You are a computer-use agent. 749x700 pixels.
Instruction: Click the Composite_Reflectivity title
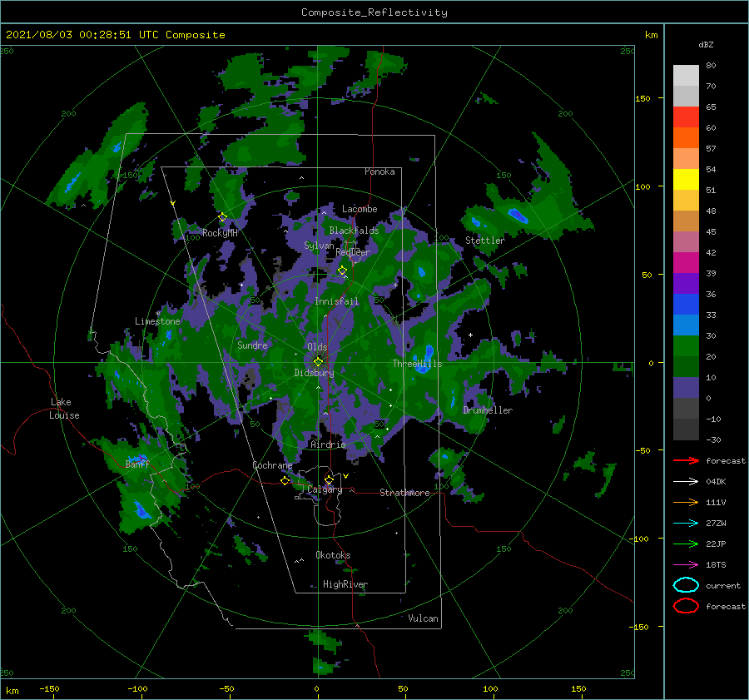pyautogui.click(x=374, y=12)
